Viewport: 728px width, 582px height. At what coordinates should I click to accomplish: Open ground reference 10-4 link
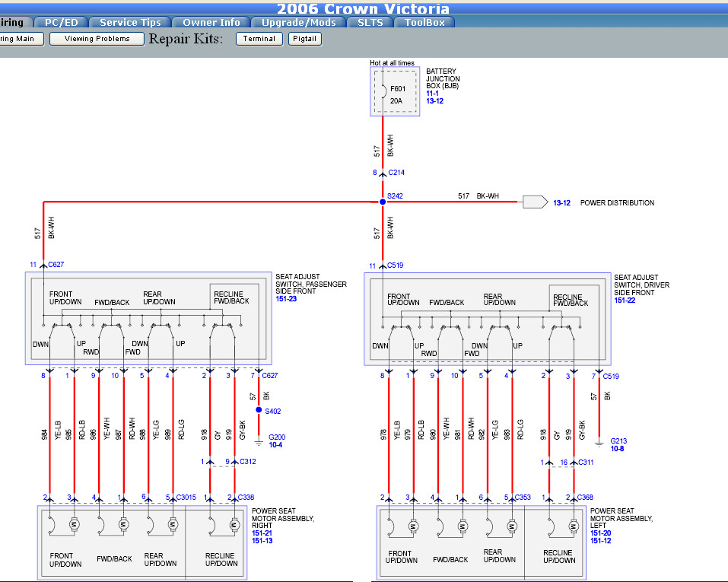tap(275, 444)
